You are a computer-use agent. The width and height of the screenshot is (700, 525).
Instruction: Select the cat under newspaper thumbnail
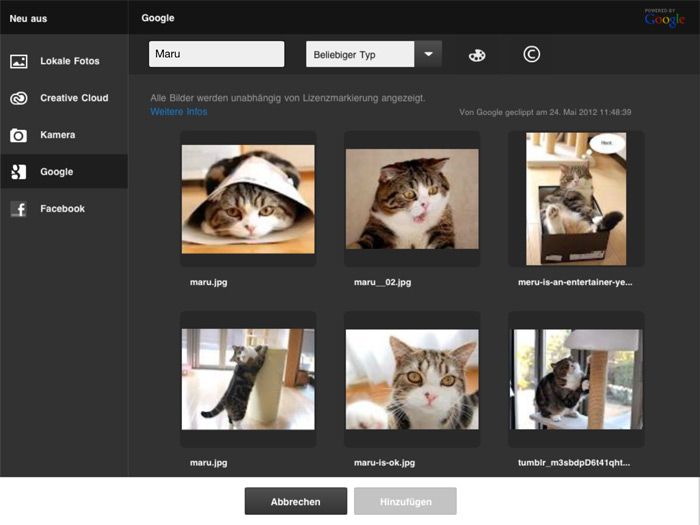click(x=248, y=198)
